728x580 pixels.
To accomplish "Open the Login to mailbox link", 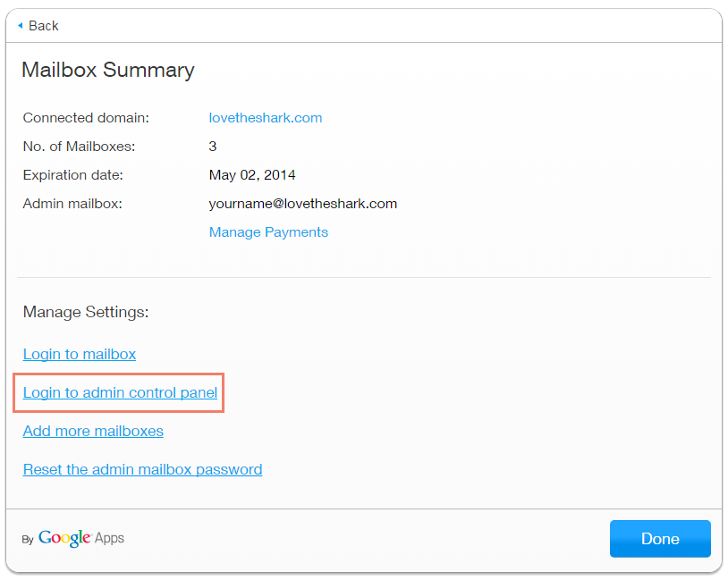I will tap(80, 354).
